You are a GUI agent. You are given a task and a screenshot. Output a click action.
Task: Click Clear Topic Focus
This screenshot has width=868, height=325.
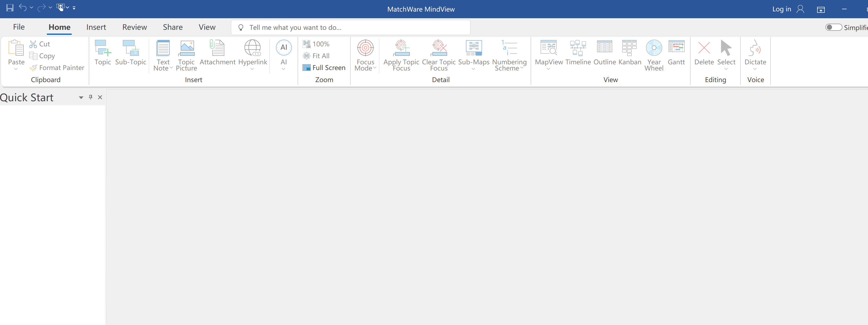point(439,56)
